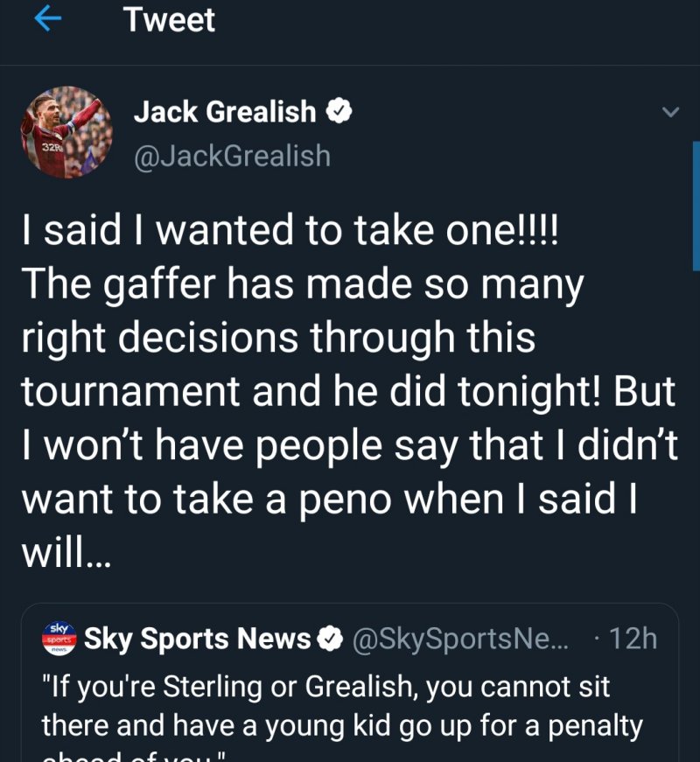The width and height of the screenshot is (700, 762).
Task: Open quoted tweet starting "If you're Sterling or Grealish"
Action: tap(325, 687)
